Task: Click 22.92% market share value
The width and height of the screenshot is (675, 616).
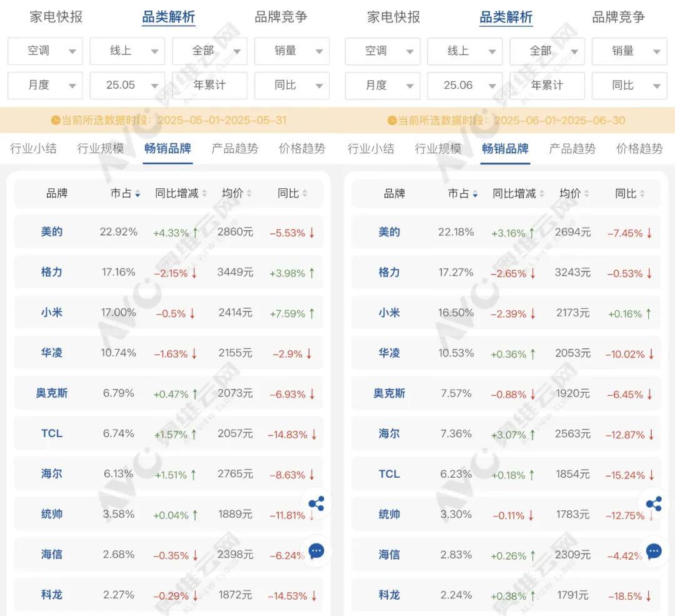Action: pos(118,232)
